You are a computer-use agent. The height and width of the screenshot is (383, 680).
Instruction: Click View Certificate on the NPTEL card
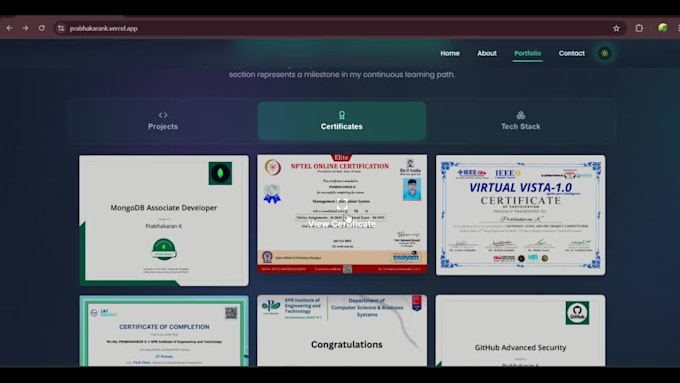tap(342, 224)
